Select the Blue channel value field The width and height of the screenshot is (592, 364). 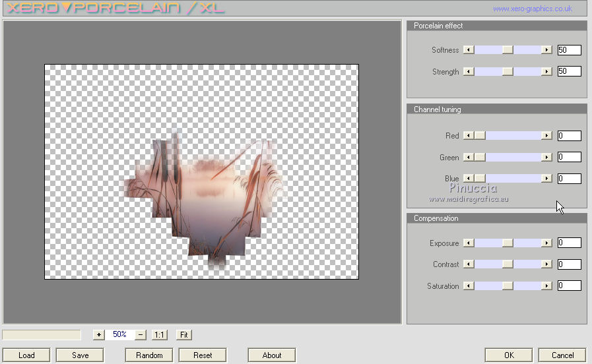point(569,179)
